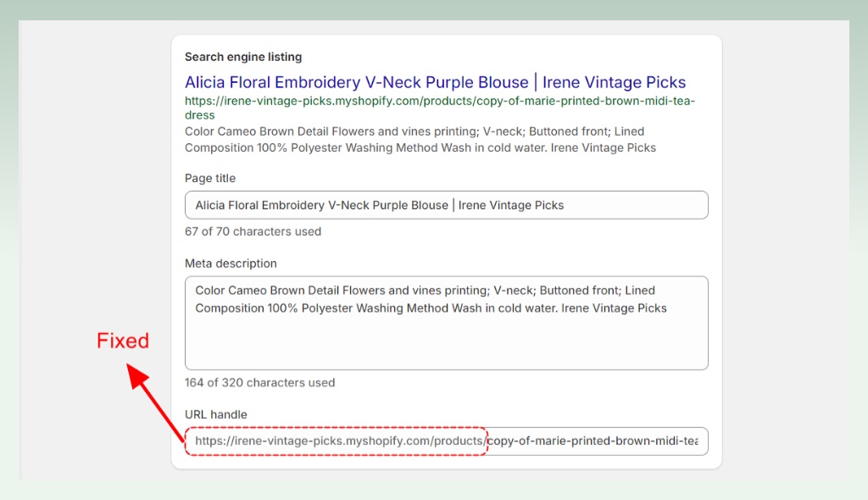This screenshot has height=500, width=868.
Task: Click the Search engine listing heading
Action: [x=243, y=57]
